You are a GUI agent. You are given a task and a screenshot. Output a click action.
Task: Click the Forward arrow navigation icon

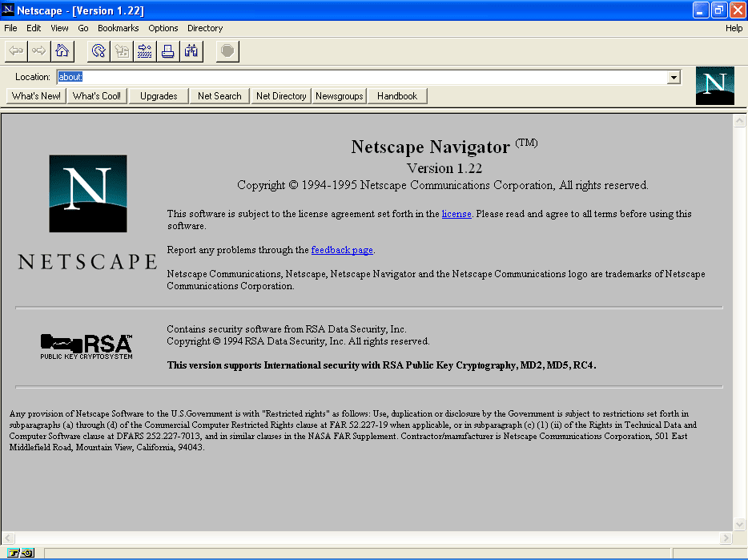[x=38, y=50]
